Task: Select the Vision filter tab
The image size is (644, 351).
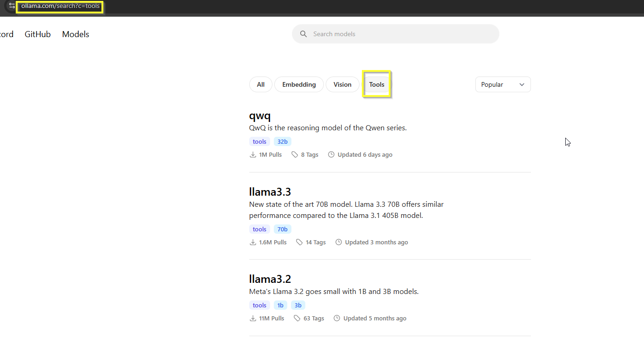Action: click(342, 84)
